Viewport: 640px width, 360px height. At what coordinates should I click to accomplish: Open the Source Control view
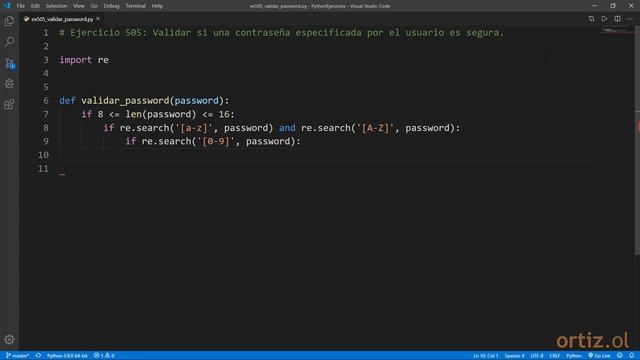pyautogui.click(x=9, y=63)
